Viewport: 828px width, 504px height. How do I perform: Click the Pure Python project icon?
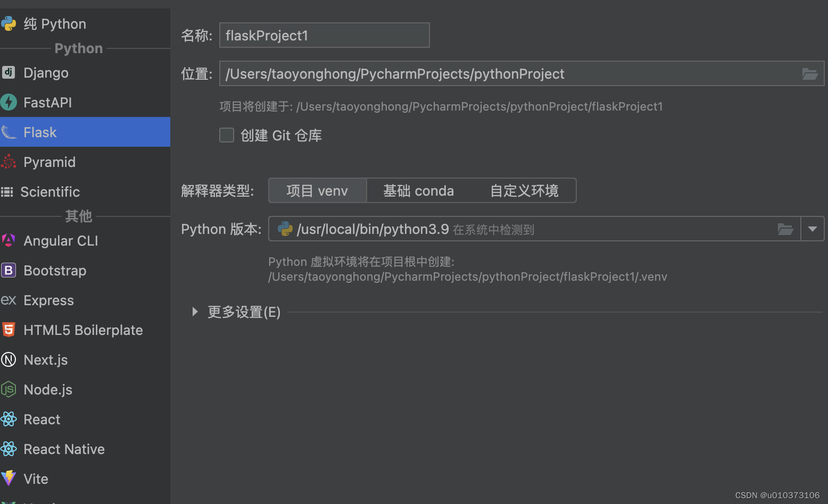click(x=9, y=23)
